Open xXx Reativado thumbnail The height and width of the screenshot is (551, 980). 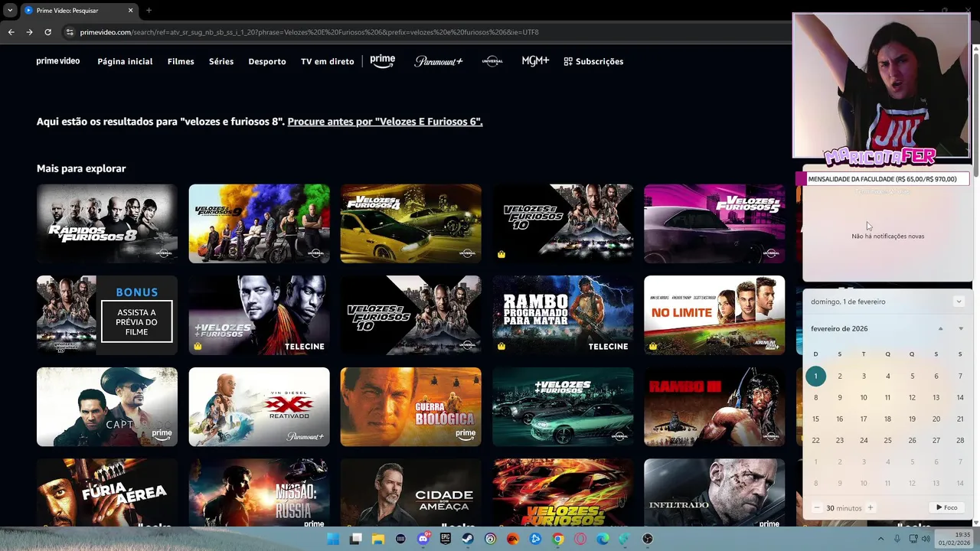(260, 406)
